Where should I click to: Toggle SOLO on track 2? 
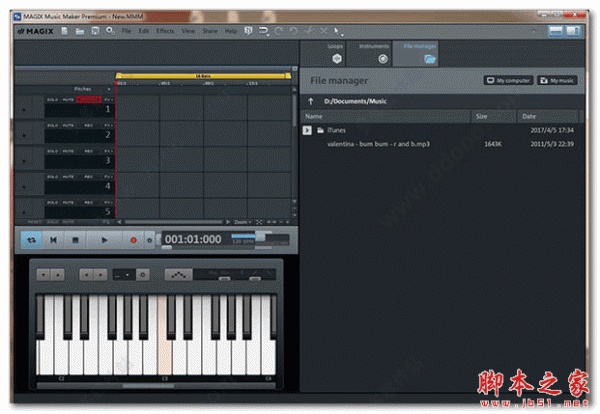coord(52,126)
